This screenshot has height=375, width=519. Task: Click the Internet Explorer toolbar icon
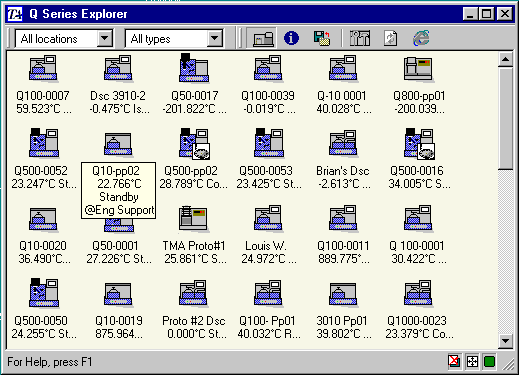(x=421, y=38)
